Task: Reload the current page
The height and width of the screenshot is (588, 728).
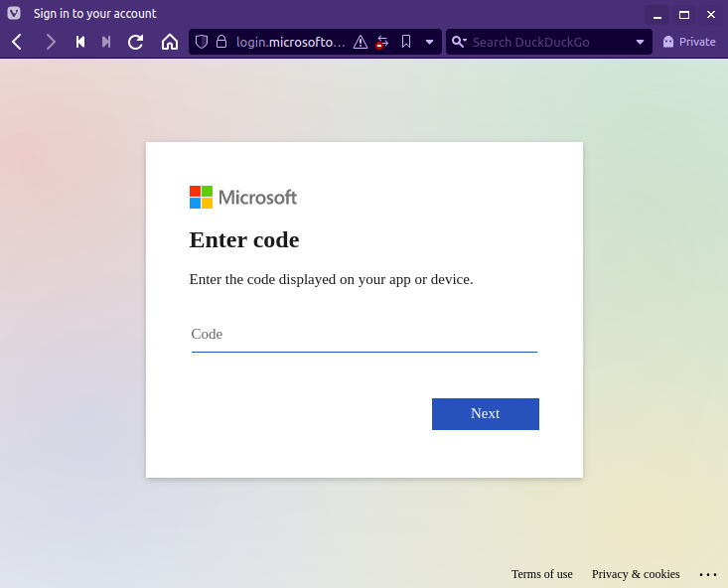Action: pyautogui.click(x=136, y=42)
